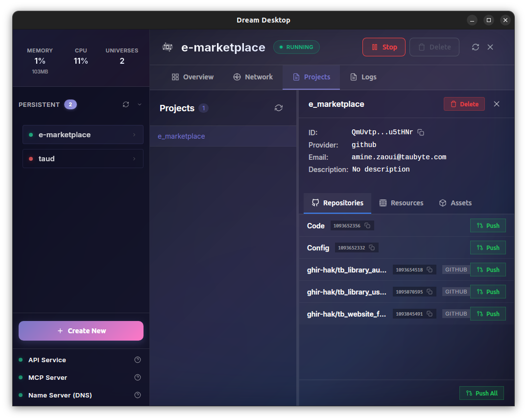527x420 pixels.
Task: Open help for Name Server (DNS)
Action: (138, 395)
